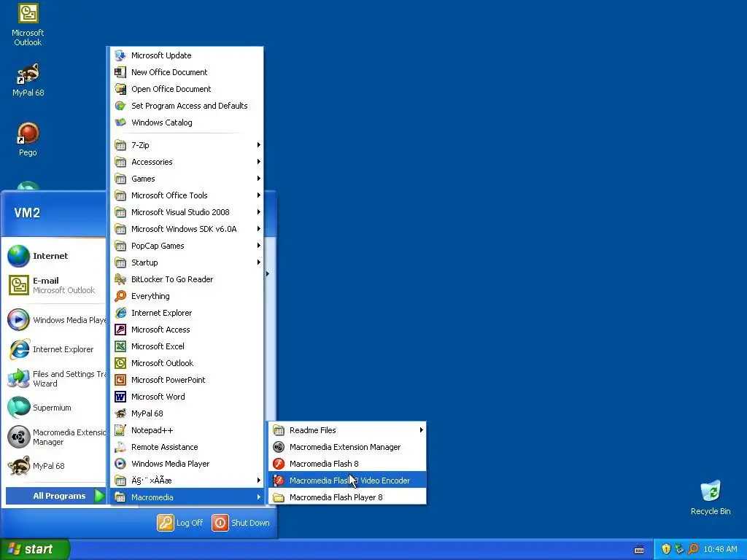Expand the Microsoft Visual Studio 2008 arrow

259,212
